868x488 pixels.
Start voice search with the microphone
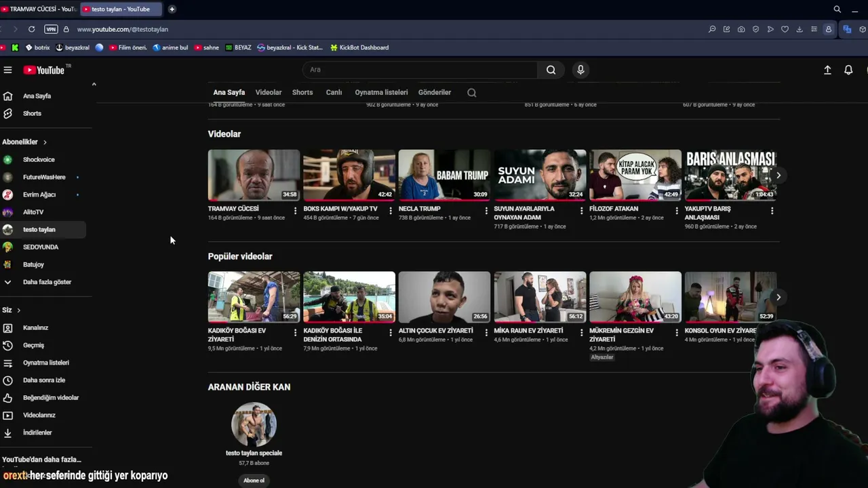pos(580,70)
